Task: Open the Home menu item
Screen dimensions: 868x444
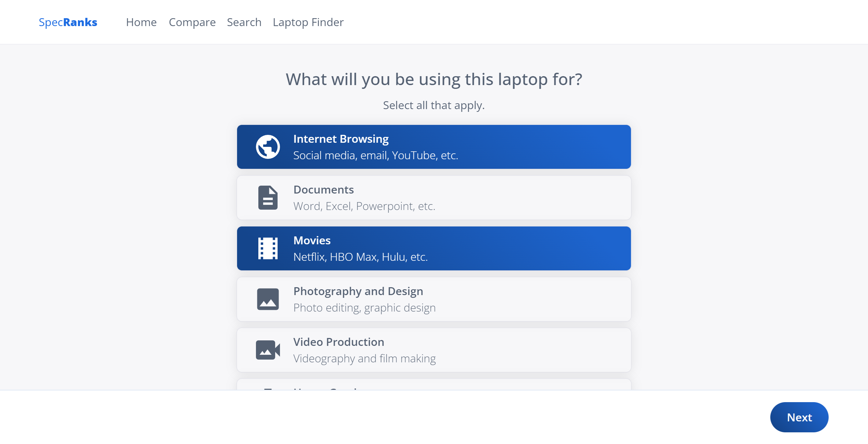Action: tap(141, 22)
